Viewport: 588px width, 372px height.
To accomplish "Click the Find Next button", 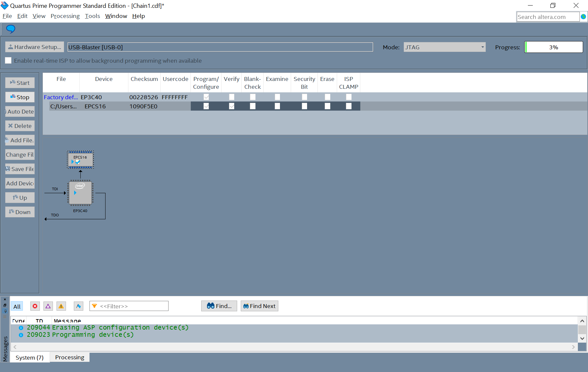I will [259, 306].
